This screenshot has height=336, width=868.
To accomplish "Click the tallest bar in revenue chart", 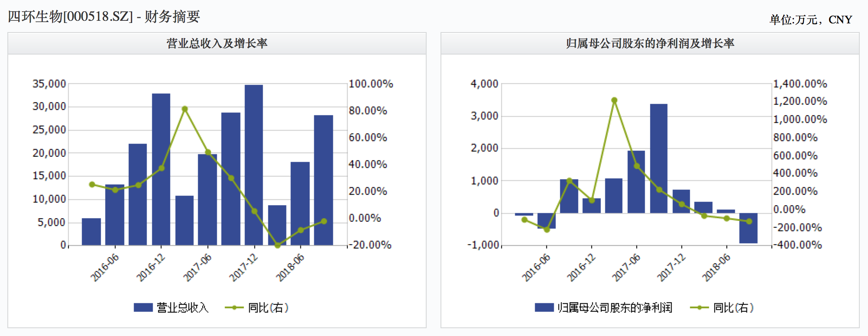I will (254, 165).
